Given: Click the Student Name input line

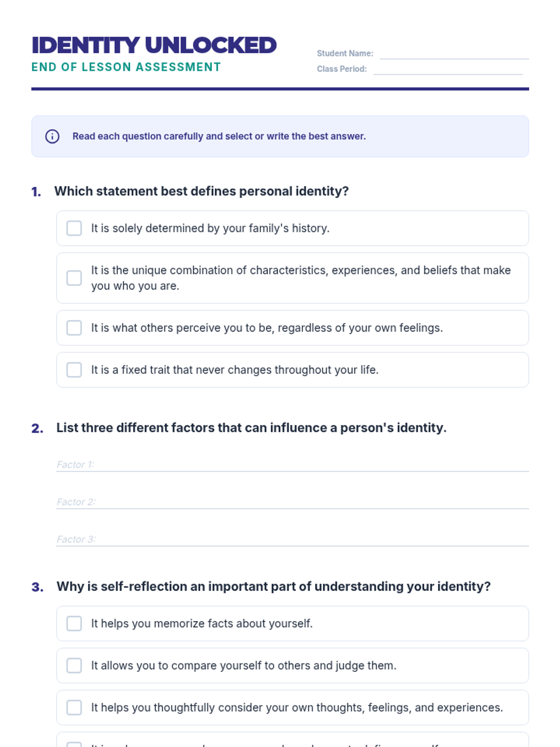Looking at the screenshot, I should 454,53.
